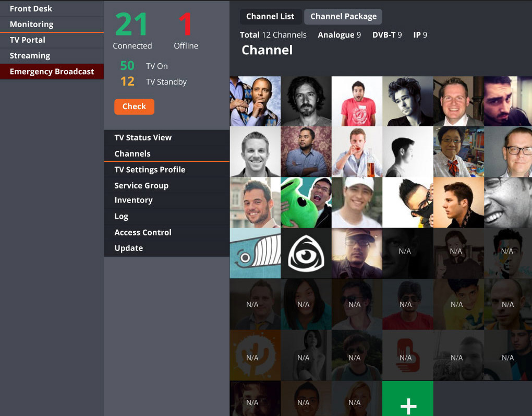Viewport: 532px width, 416px height.
Task: Click the dimmed red hand logo tile
Action: 408,355
